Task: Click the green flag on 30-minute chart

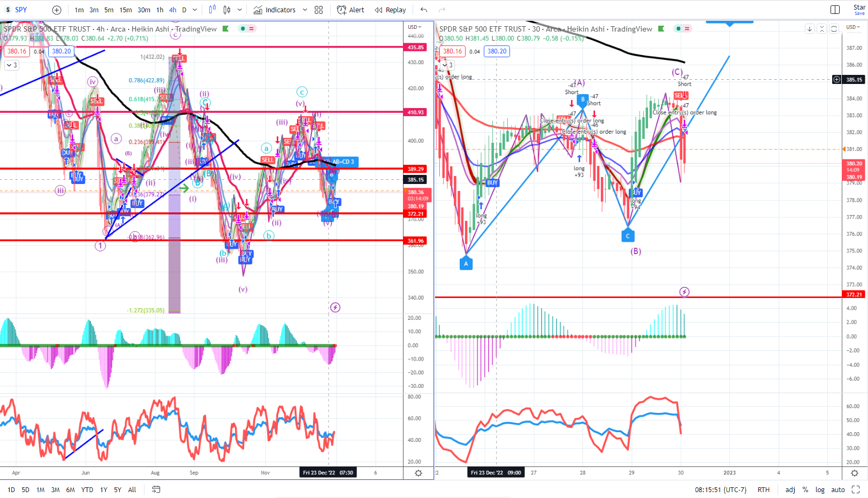Action: pyautogui.click(x=661, y=28)
